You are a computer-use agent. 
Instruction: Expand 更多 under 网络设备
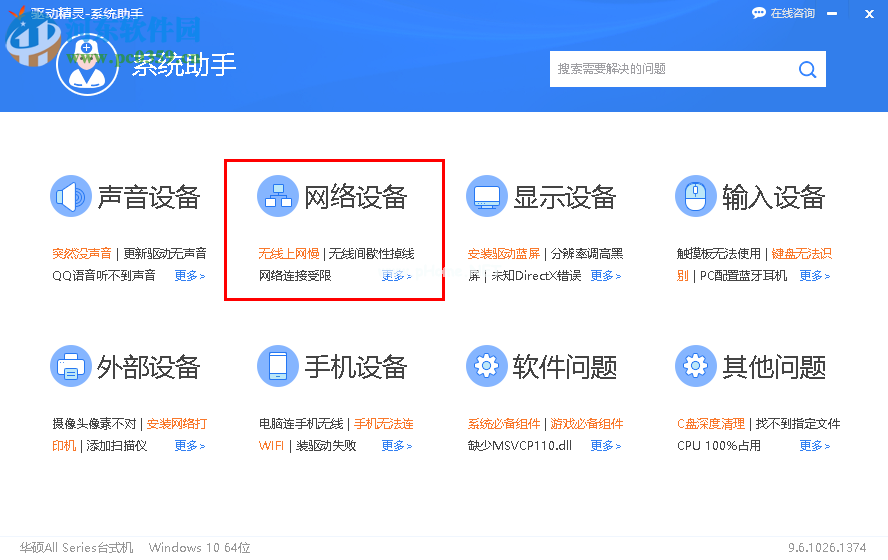[x=396, y=276]
